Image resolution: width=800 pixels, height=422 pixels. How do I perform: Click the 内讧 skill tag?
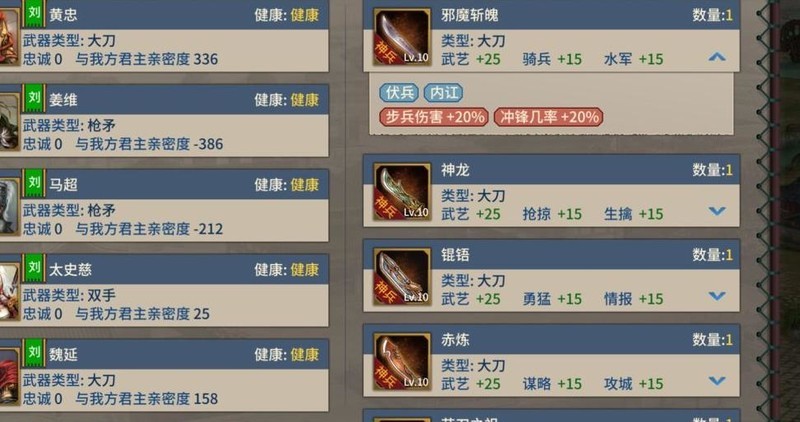tap(444, 93)
